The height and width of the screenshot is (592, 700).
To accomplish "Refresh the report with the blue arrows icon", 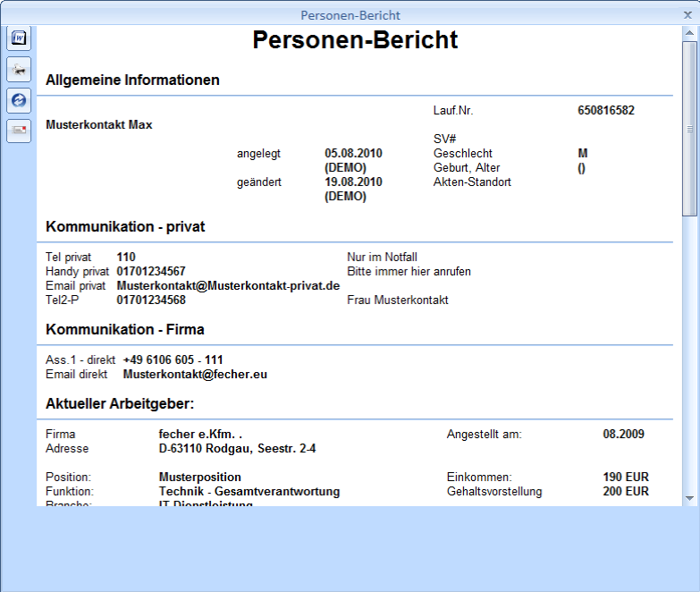I will [x=19, y=100].
